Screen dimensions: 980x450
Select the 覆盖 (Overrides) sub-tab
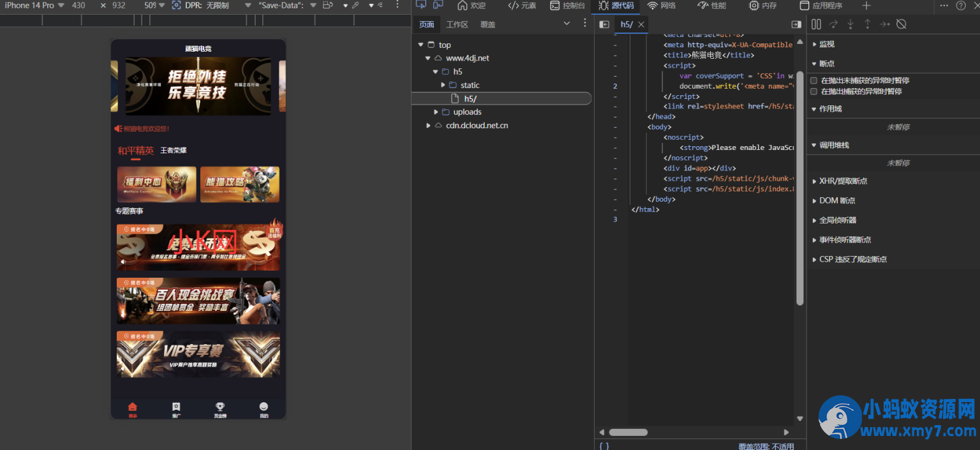click(487, 24)
